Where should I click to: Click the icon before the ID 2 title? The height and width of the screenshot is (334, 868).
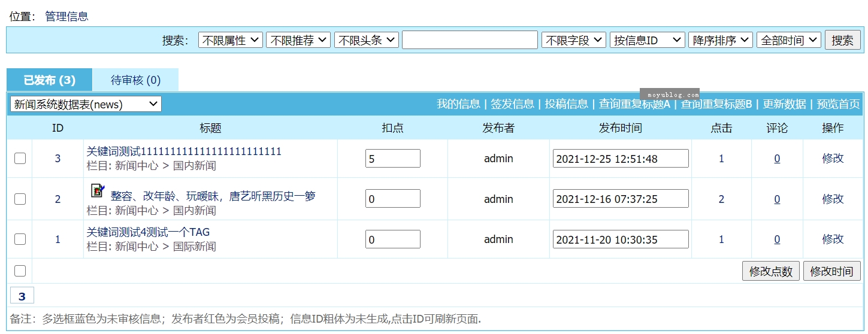[97, 191]
